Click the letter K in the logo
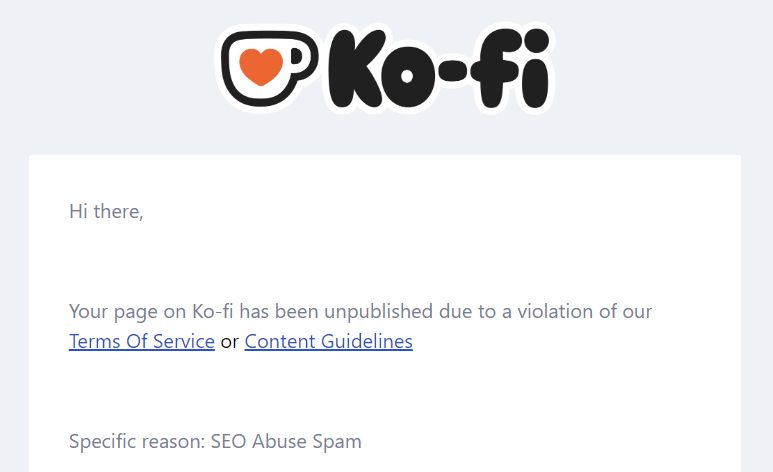This screenshot has height=472, width=773. pos(356,69)
